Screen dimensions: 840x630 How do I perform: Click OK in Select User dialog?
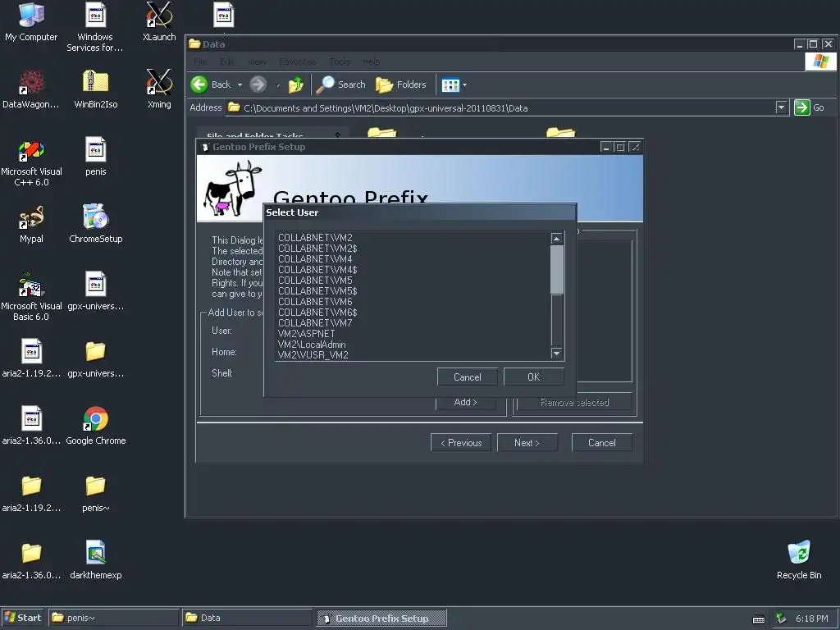533,377
